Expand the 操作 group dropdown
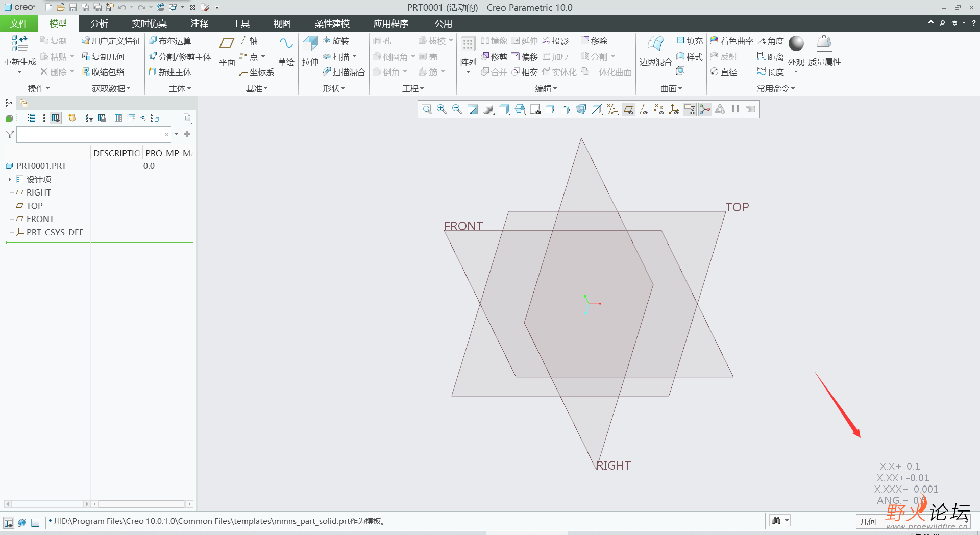The height and width of the screenshot is (535, 980). pos(39,88)
